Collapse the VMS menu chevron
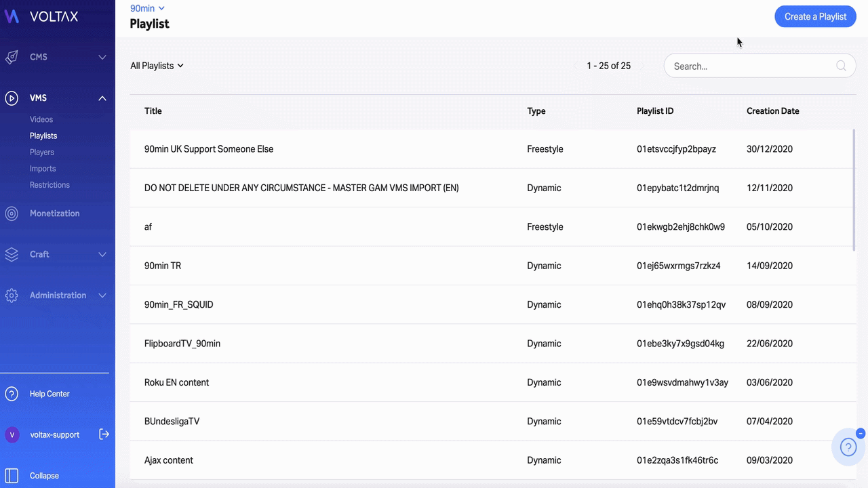This screenshot has height=488, width=868. [102, 98]
